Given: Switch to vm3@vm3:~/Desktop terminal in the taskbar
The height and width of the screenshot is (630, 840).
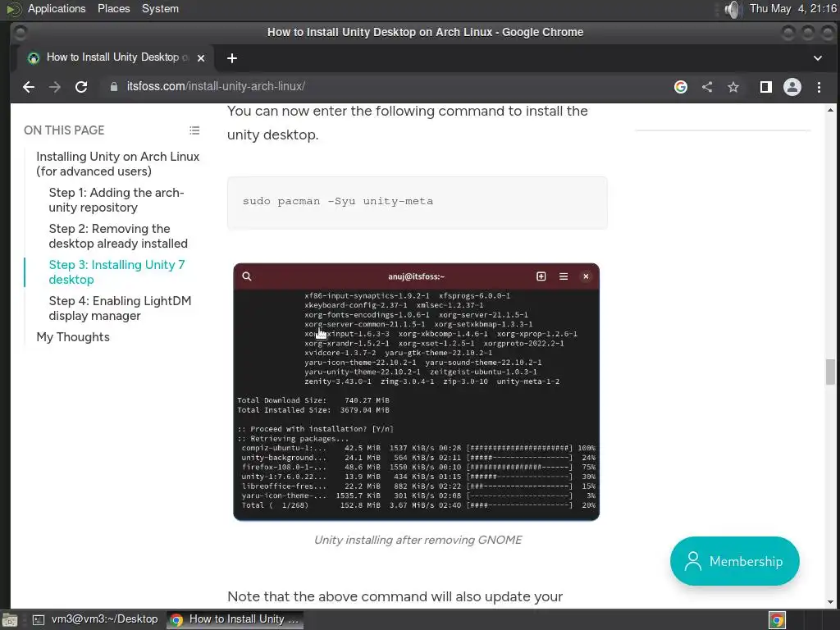Looking at the screenshot, I should pos(95,620).
